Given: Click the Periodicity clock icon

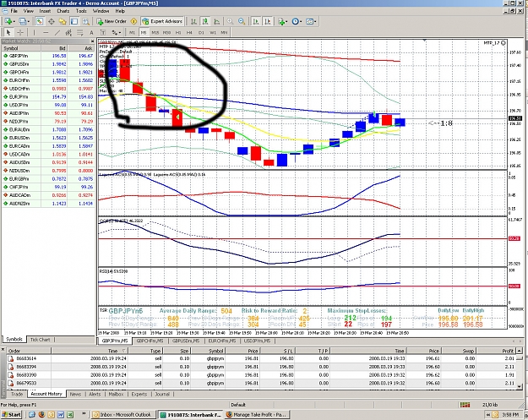Looking at the screenshot, I should point(295,22).
